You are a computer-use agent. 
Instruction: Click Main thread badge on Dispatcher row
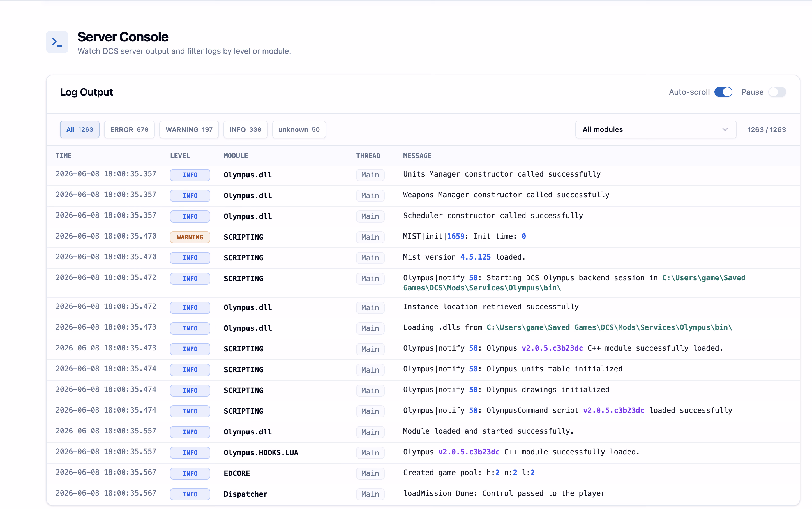point(370,494)
